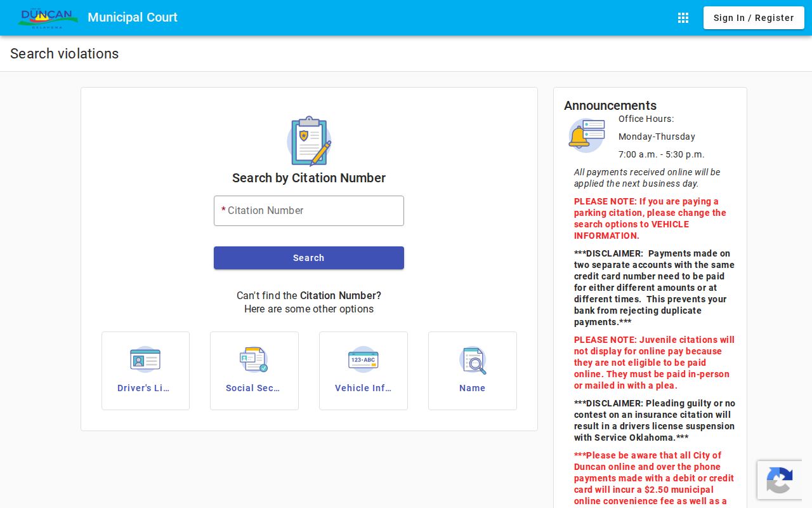Click the name search magnifier icon
Image resolution: width=812 pixels, height=508 pixels.
[x=473, y=360]
